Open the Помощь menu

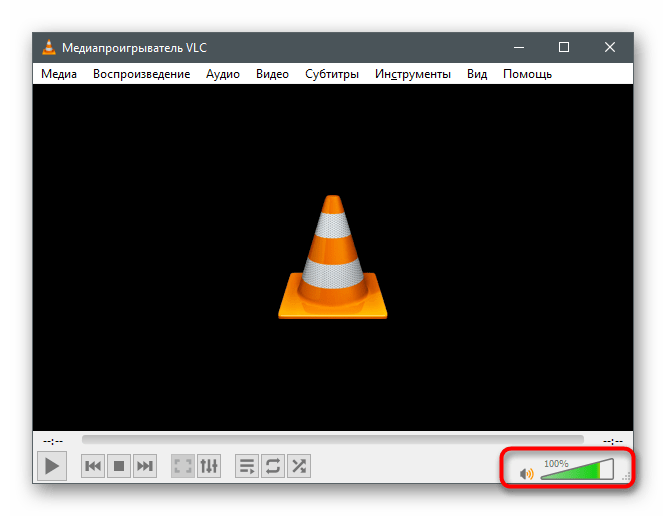point(527,74)
